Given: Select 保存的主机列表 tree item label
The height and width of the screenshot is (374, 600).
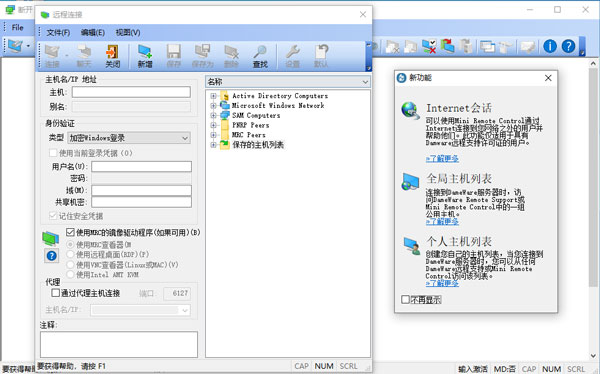Looking at the screenshot, I should click(258, 145).
